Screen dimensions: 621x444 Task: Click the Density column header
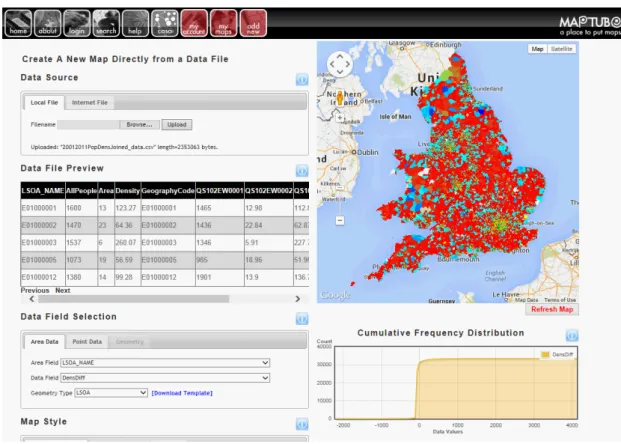coord(127,191)
